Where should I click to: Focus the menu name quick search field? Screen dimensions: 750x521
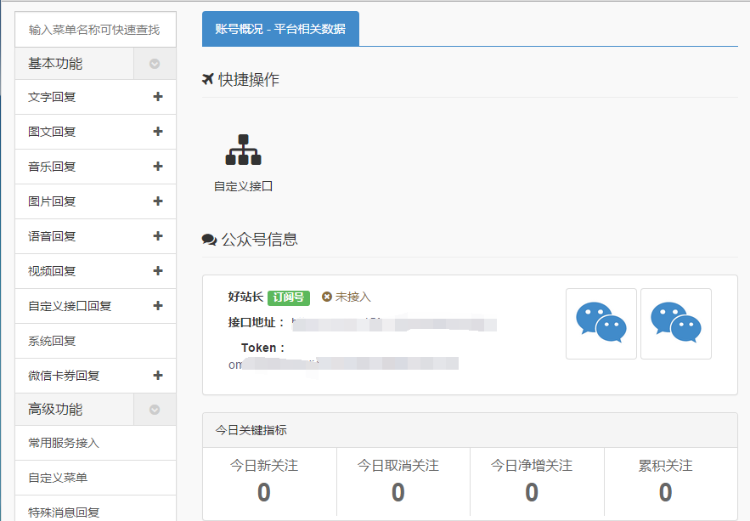(x=96, y=30)
